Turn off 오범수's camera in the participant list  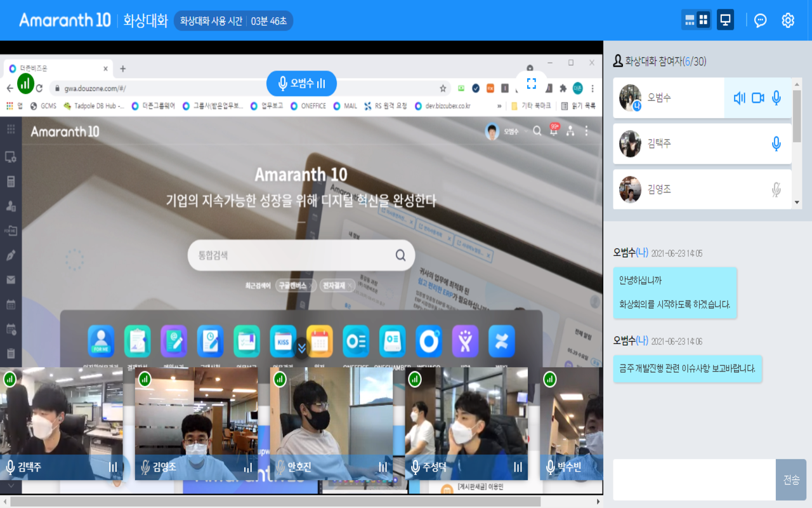tap(757, 98)
